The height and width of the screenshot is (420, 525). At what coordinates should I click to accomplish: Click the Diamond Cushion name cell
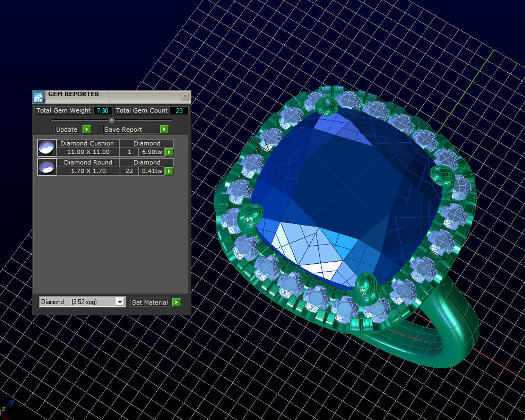(87, 144)
